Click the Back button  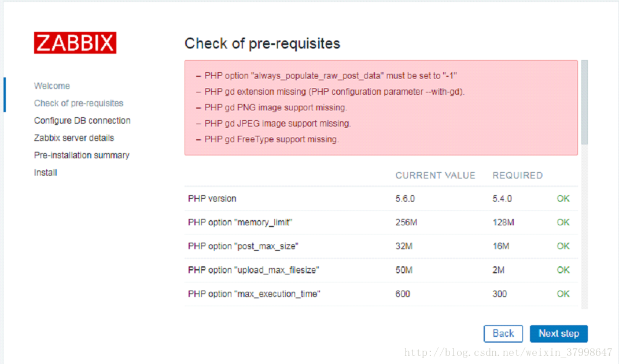click(x=503, y=333)
